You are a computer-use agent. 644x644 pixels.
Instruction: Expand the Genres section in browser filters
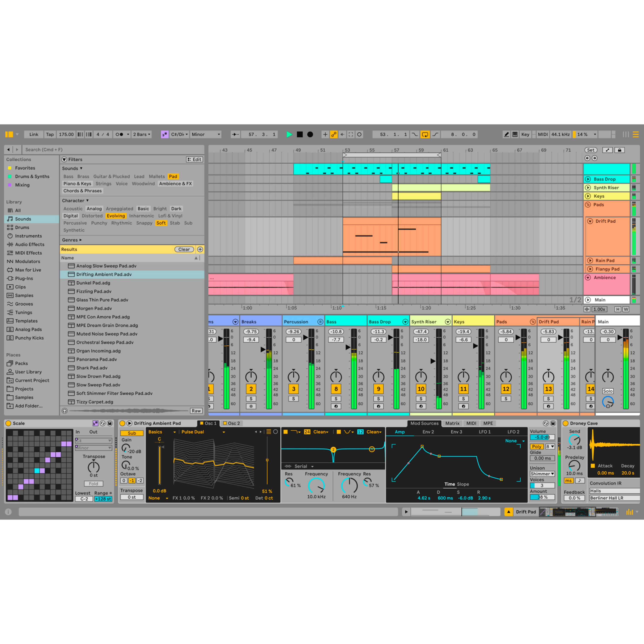71,240
